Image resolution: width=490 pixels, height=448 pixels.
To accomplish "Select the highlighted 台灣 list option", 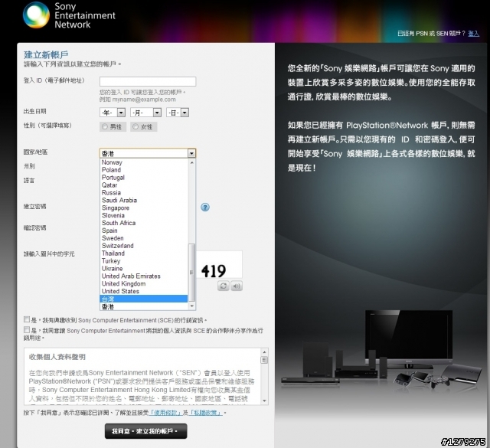I will pyautogui.click(x=144, y=299).
